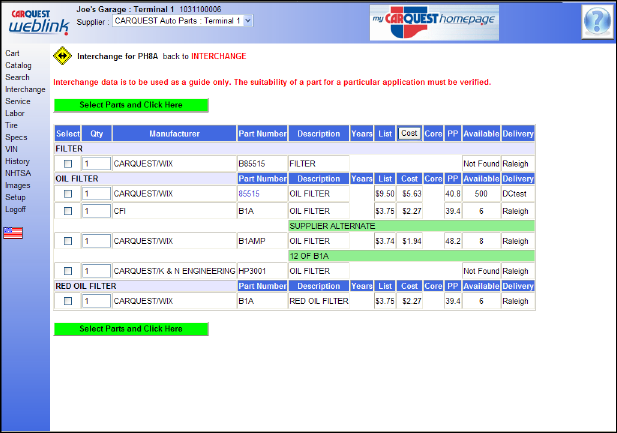Click the Select column header
The width and height of the screenshot is (617, 433).
68,133
